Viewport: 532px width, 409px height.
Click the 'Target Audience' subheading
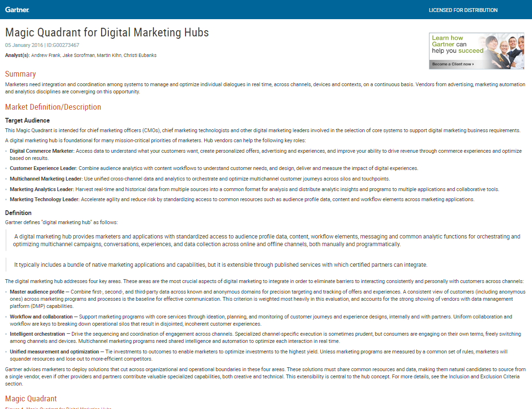click(x=27, y=120)
